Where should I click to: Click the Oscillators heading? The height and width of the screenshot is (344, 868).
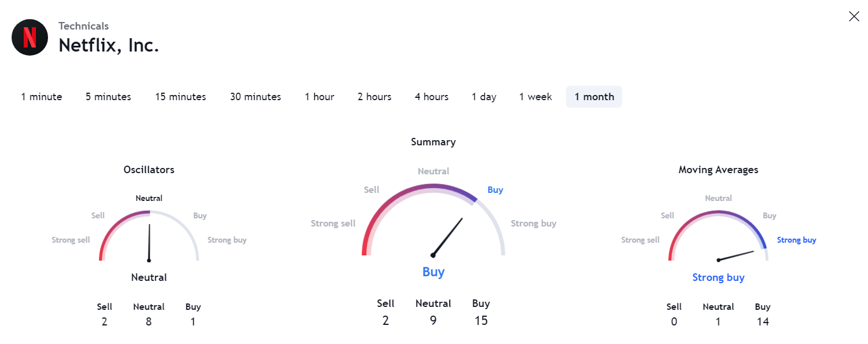pyautogui.click(x=149, y=170)
